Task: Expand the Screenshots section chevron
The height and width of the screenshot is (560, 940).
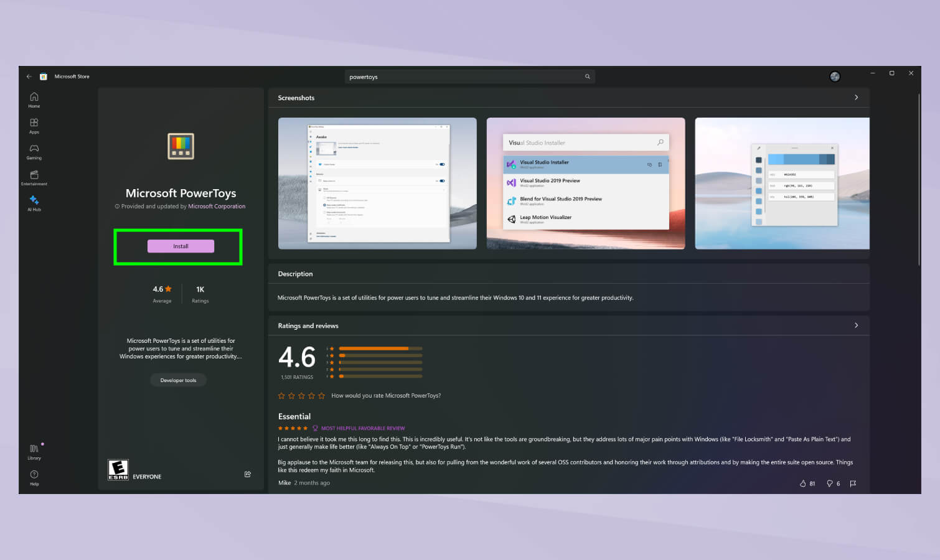Action: 856,98
